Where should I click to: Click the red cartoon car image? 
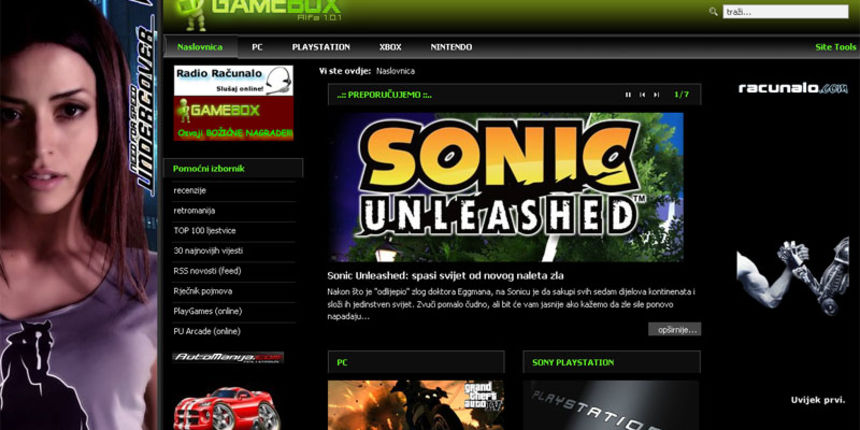pyautogui.click(x=227, y=408)
